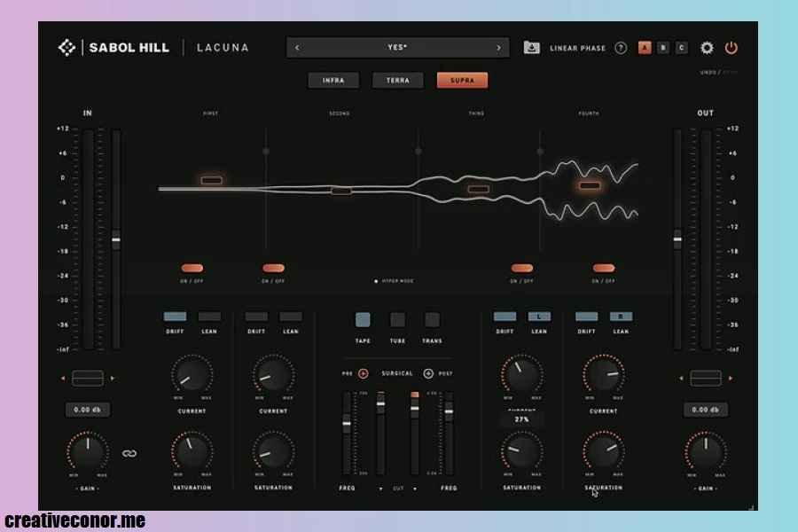Click crossover dot between FIRST and SECOND bands

point(266,152)
